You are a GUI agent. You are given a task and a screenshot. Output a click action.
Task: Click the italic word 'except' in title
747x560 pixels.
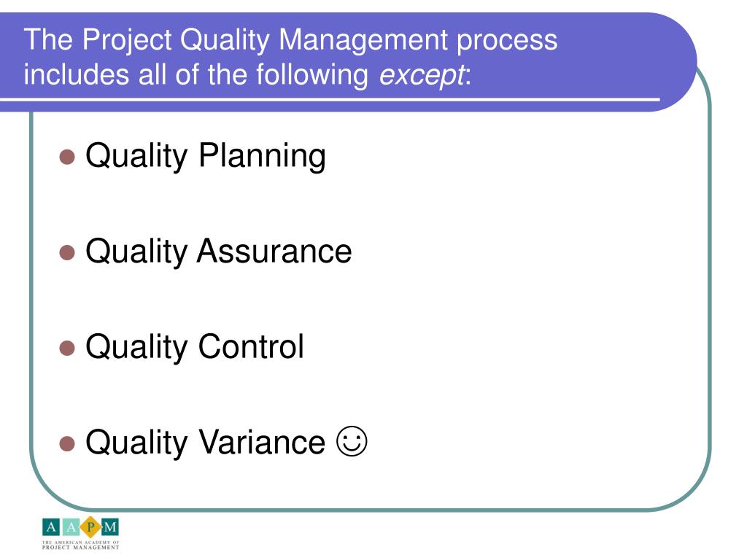422,75
